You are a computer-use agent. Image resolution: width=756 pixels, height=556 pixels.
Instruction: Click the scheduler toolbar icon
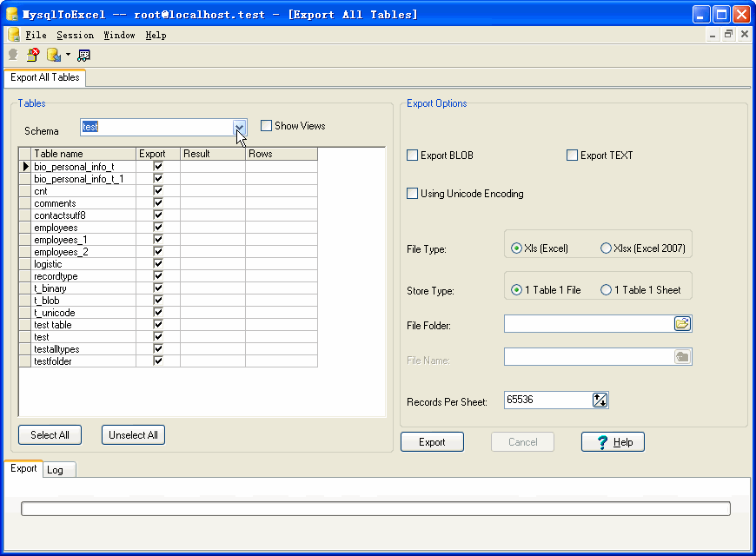[x=83, y=56]
